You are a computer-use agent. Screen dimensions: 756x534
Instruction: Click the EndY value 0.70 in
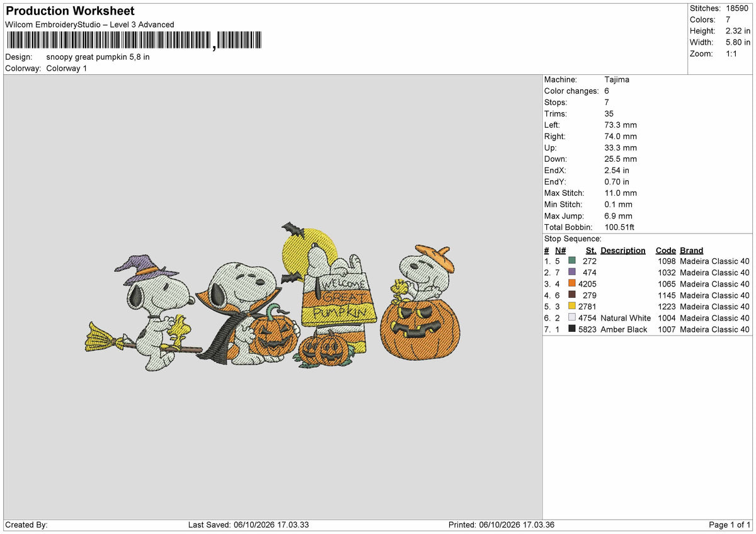[x=617, y=181]
